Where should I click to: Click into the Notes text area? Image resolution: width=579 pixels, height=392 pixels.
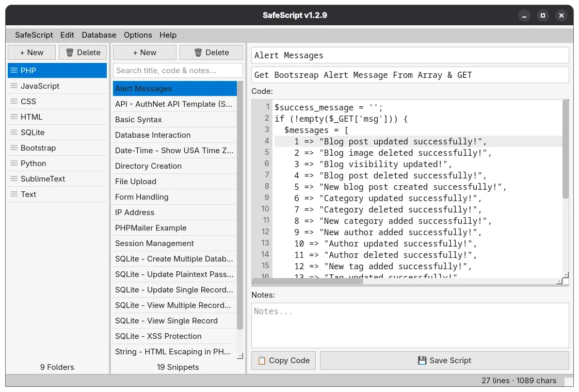[410, 325]
